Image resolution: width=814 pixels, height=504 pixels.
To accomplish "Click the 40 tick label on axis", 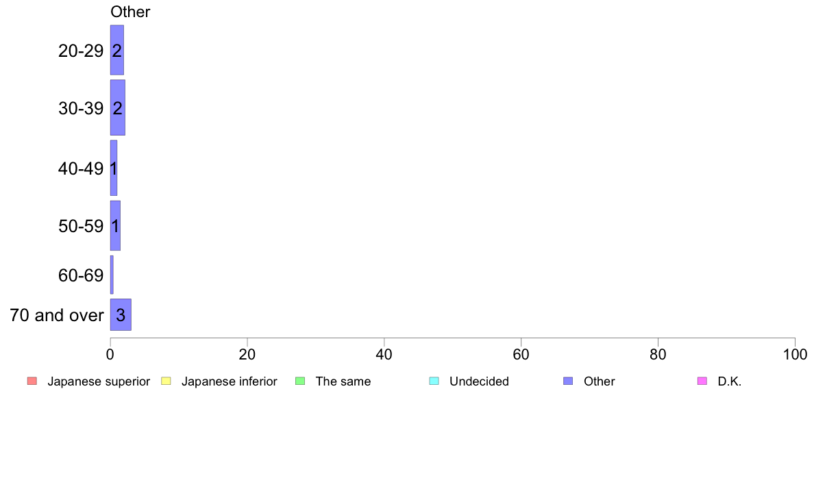I will pyautogui.click(x=384, y=355).
